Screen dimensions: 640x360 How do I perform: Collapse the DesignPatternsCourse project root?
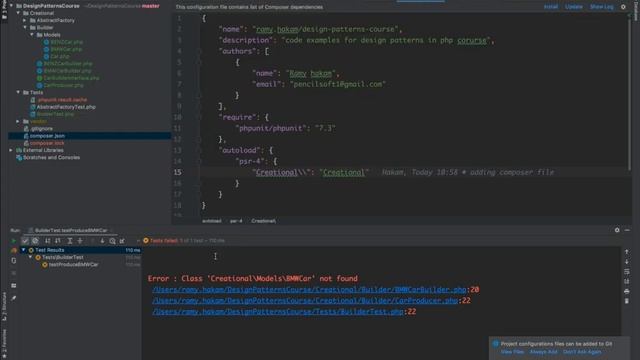[11, 6]
